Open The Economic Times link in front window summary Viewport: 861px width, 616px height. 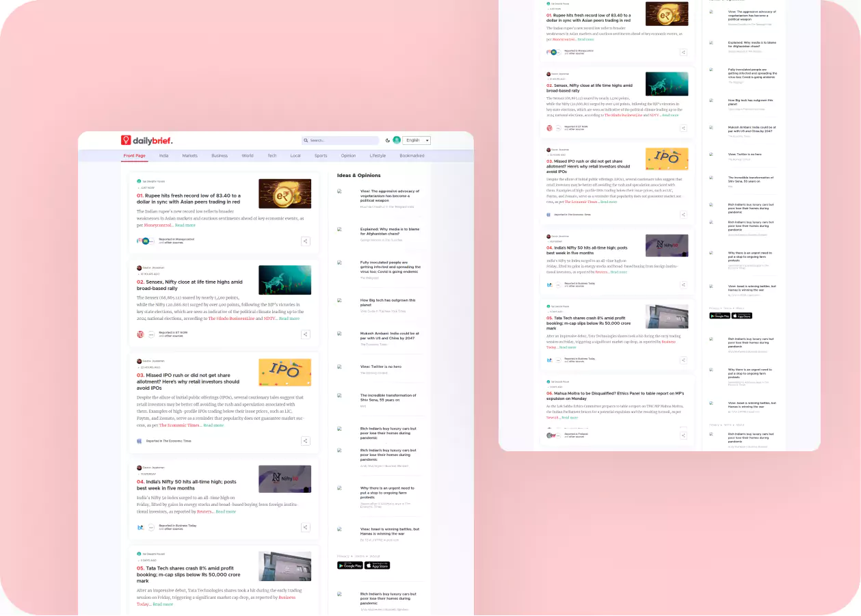pyautogui.click(x=179, y=425)
